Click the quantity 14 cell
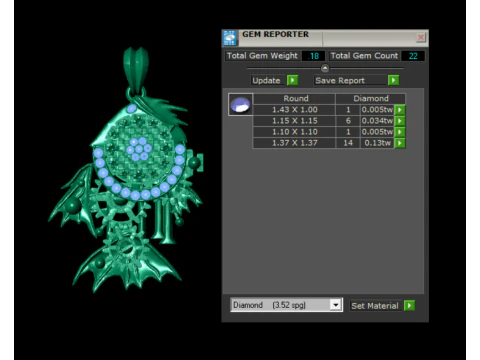 tap(348, 143)
